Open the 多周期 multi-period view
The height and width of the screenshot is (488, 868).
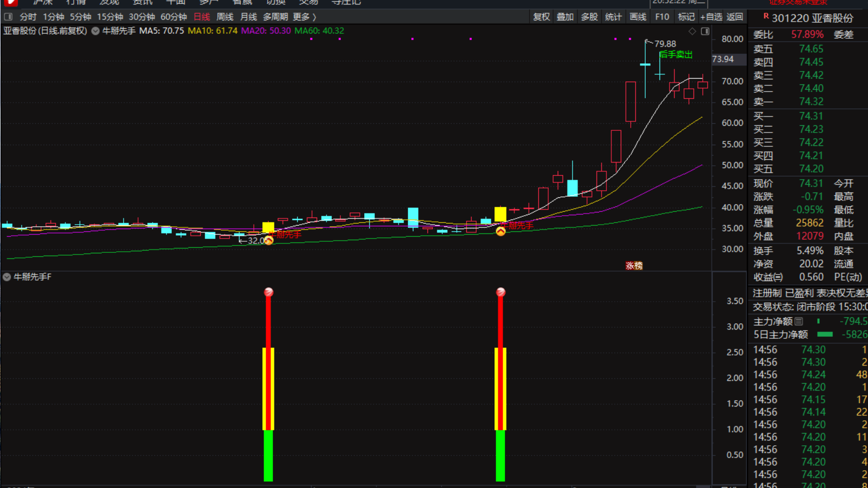(x=275, y=17)
